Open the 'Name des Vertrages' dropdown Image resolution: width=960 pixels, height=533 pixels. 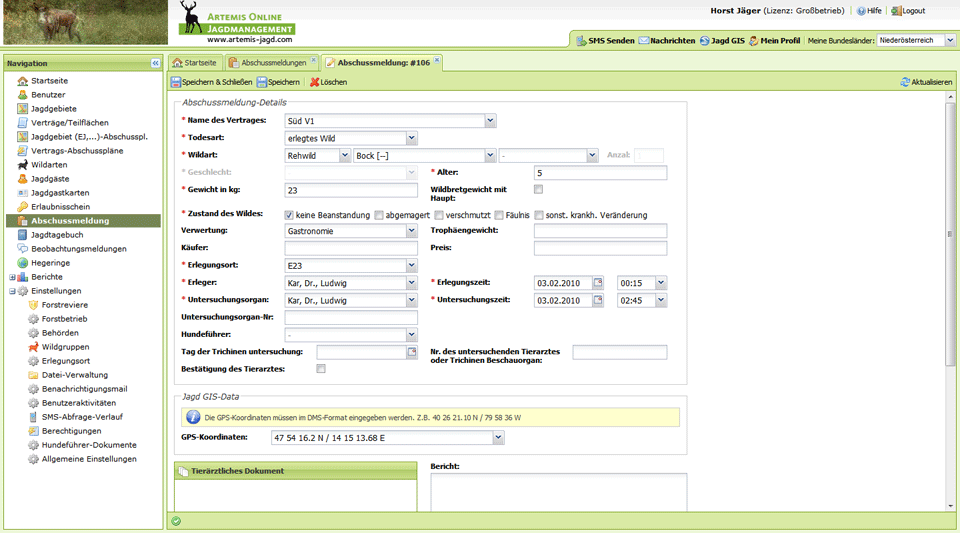490,121
